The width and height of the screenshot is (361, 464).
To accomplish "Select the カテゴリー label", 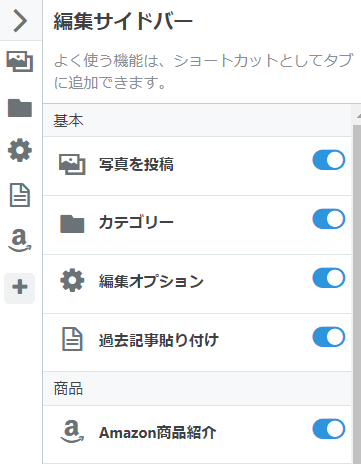I will point(136,222).
